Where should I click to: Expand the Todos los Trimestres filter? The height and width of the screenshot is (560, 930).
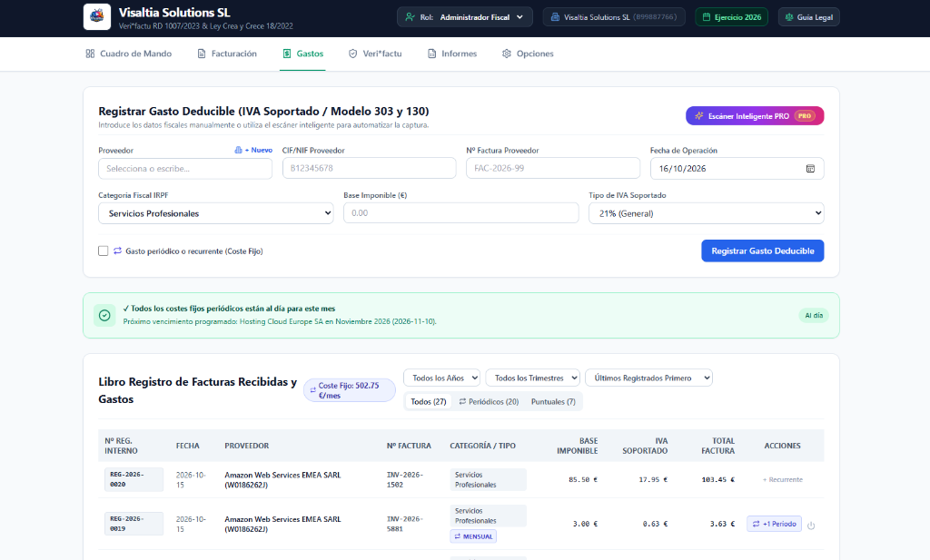point(532,378)
